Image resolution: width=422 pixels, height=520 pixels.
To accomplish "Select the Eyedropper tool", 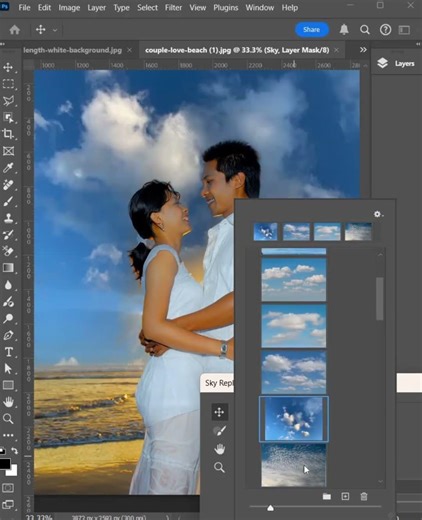I will 8,168.
